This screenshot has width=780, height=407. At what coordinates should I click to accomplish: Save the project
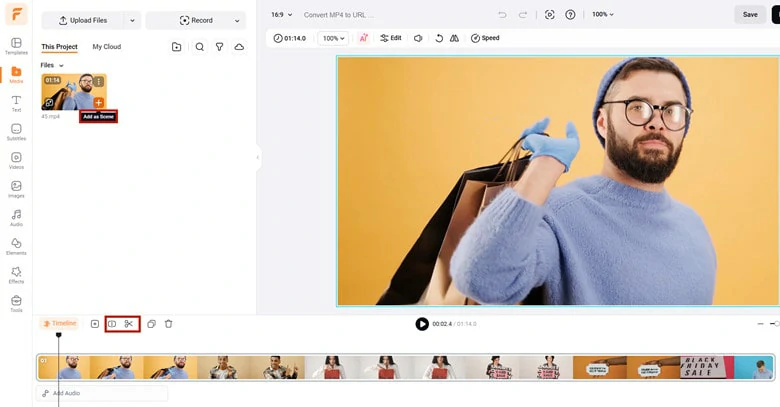coord(750,14)
